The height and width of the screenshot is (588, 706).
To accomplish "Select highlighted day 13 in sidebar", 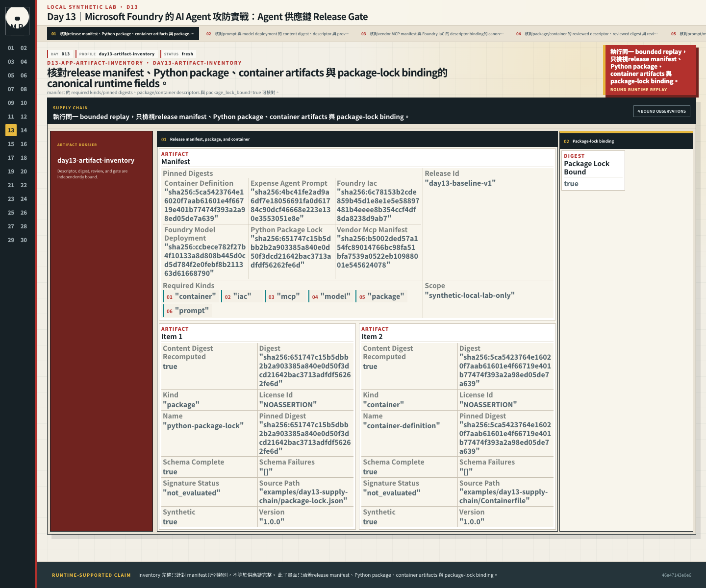I will 11,130.
